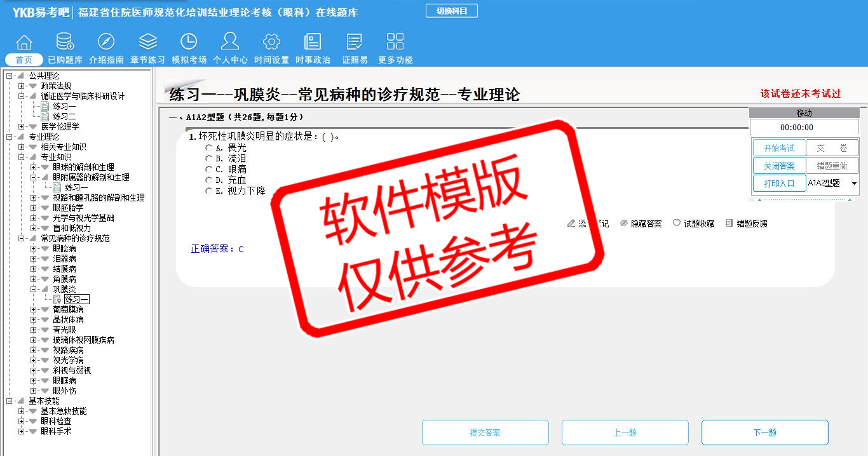868x456 pixels.
Task: Click the 首页 home icon
Action: coord(24,43)
